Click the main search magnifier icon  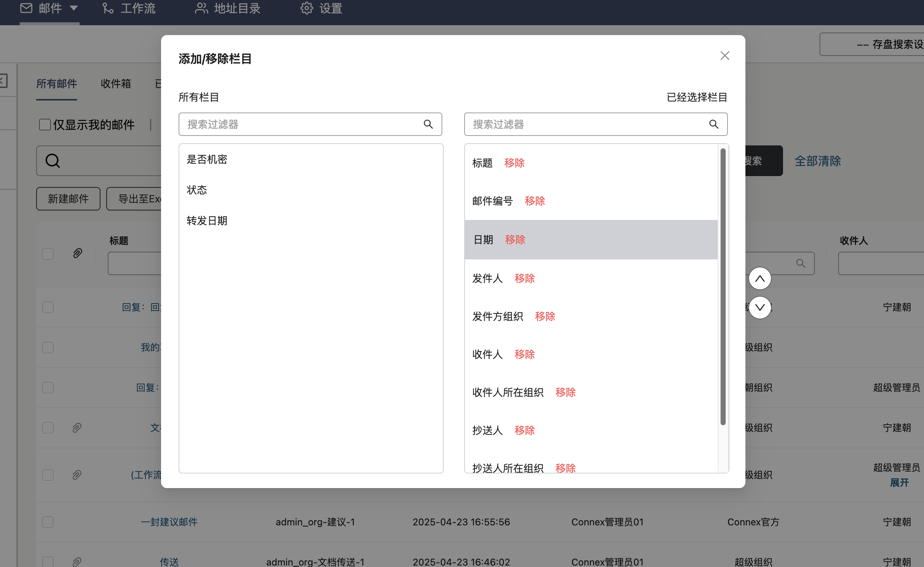(x=53, y=161)
